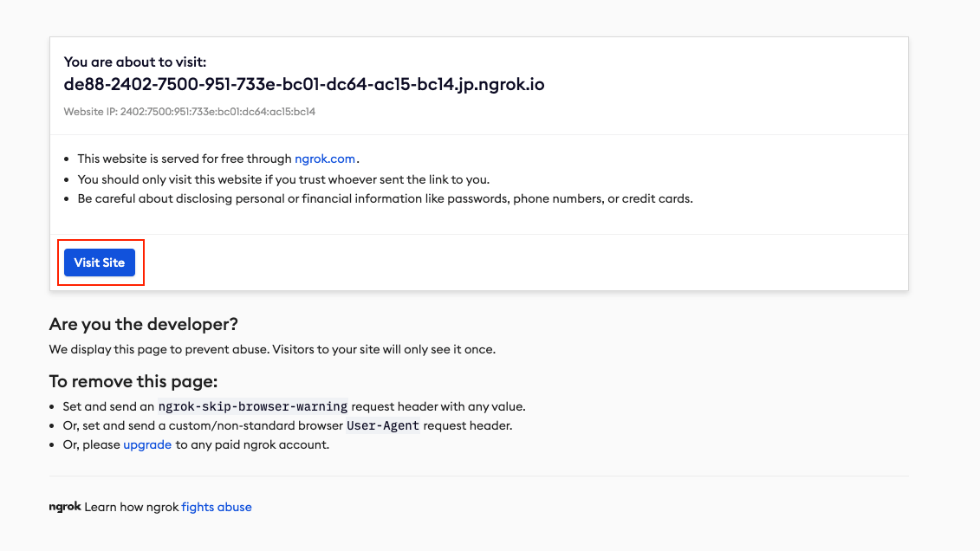
Task: Click the "You are about to visit" label
Action: point(135,62)
